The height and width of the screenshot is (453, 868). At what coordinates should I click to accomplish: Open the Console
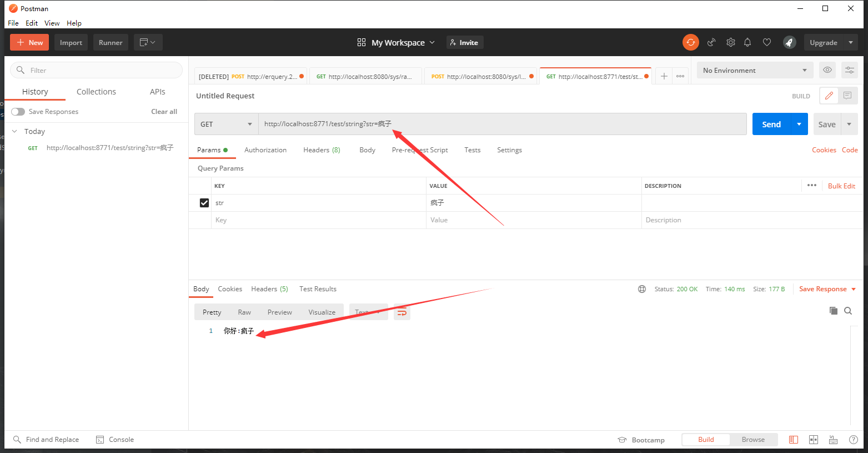tap(115, 440)
